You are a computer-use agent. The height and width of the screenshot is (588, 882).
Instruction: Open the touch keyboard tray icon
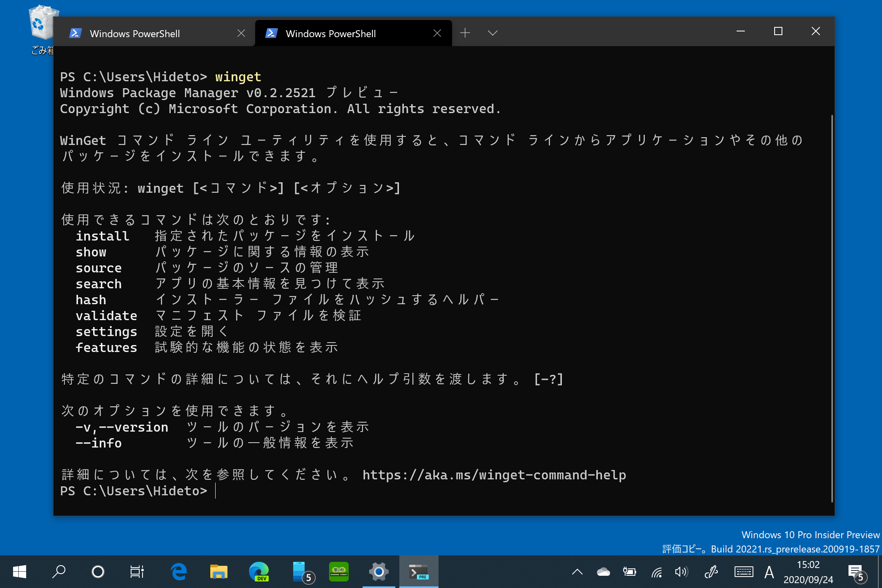(x=744, y=572)
